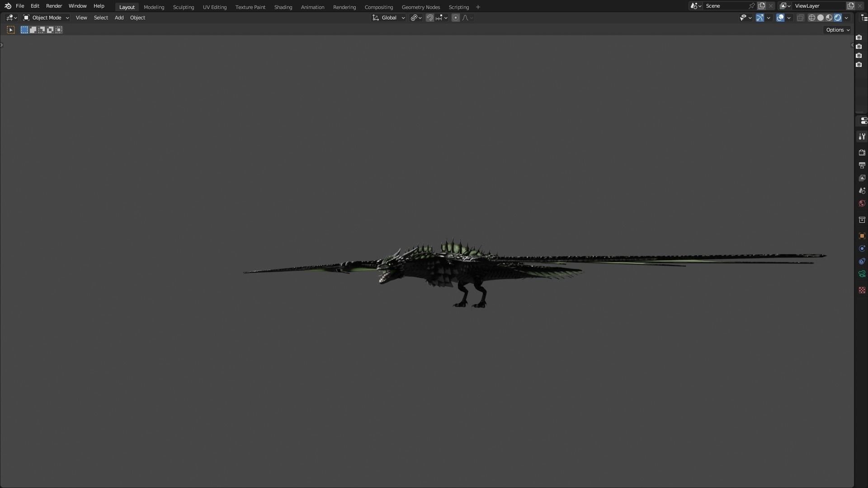
Task: Open the Edit menu
Action: 35,6
